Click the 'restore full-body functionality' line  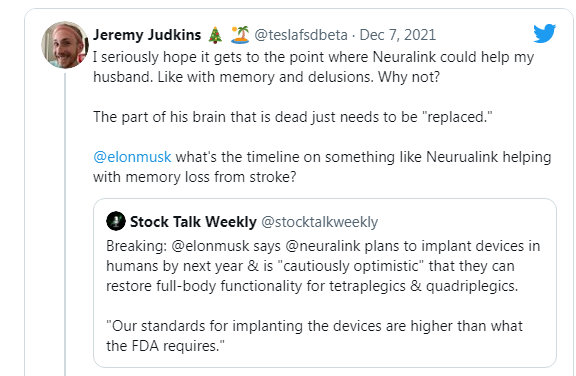tap(312, 286)
